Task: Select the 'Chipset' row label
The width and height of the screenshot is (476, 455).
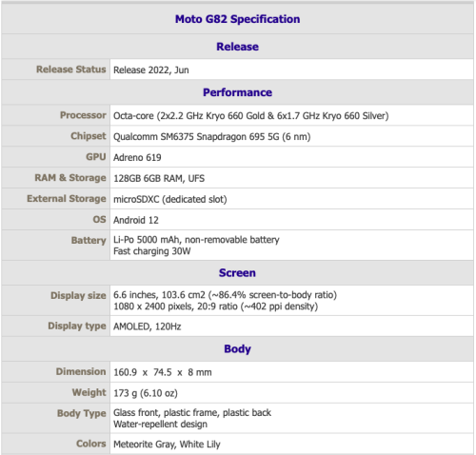Action: click(89, 136)
